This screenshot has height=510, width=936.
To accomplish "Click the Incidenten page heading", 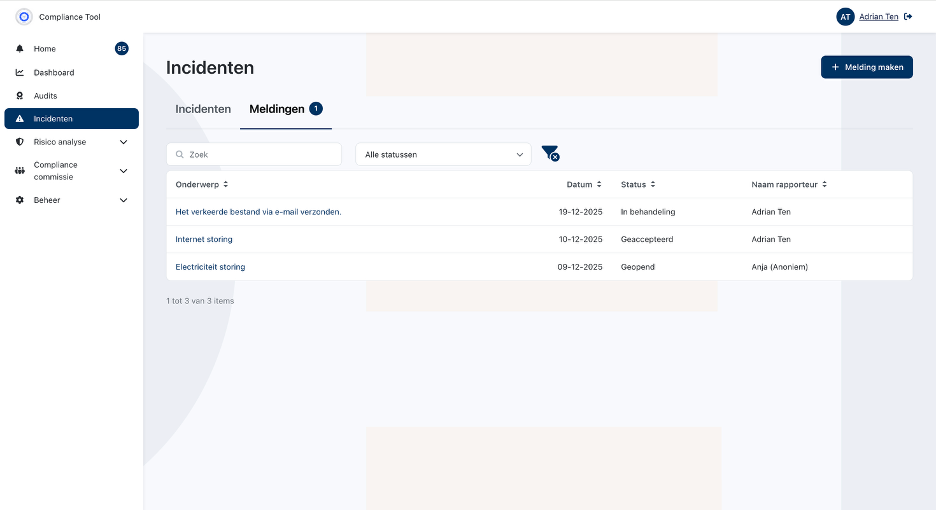I will tap(210, 67).
